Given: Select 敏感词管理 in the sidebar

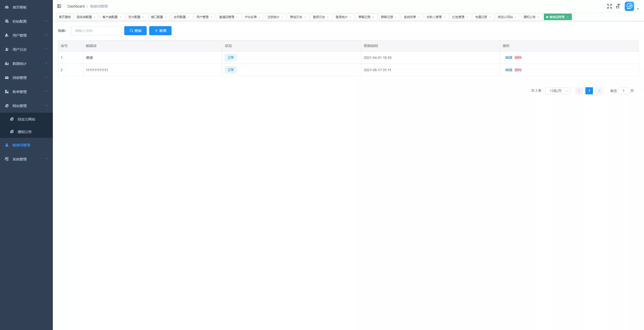Looking at the screenshot, I should (26, 145).
